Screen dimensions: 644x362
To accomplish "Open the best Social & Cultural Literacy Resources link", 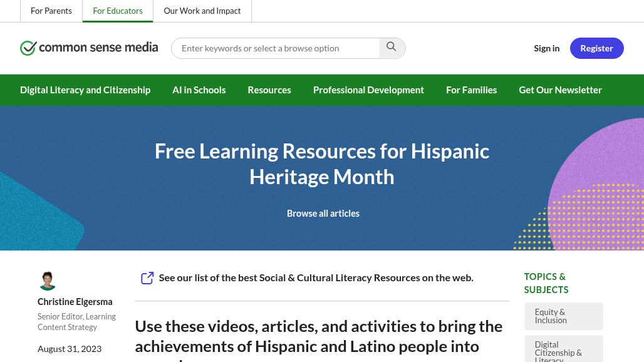I will [x=316, y=278].
